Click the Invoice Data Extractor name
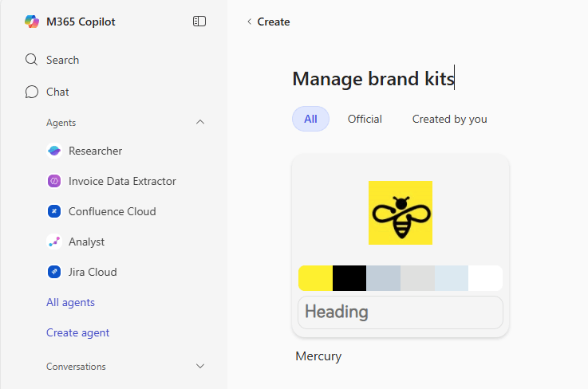This screenshot has width=588, height=389. [x=122, y=181]
